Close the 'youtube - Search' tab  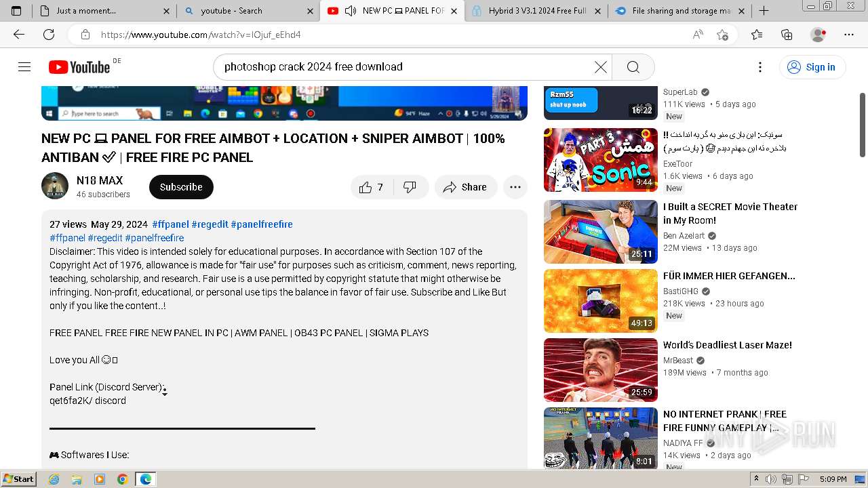coord(310,11)
